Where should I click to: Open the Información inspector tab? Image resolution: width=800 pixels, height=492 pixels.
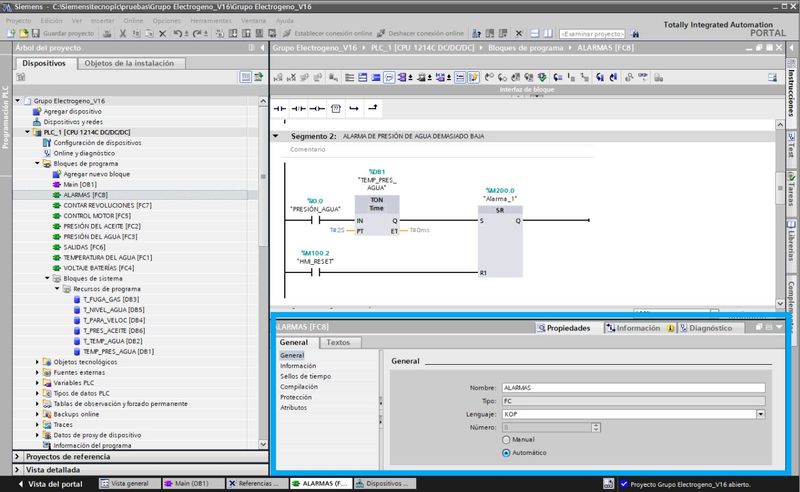pos(638,328)
